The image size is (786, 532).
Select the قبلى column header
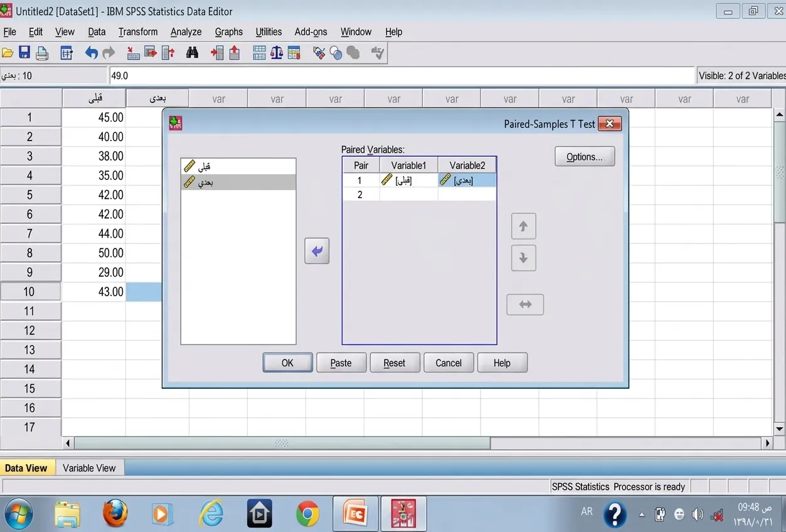click(x=94, y=98)
